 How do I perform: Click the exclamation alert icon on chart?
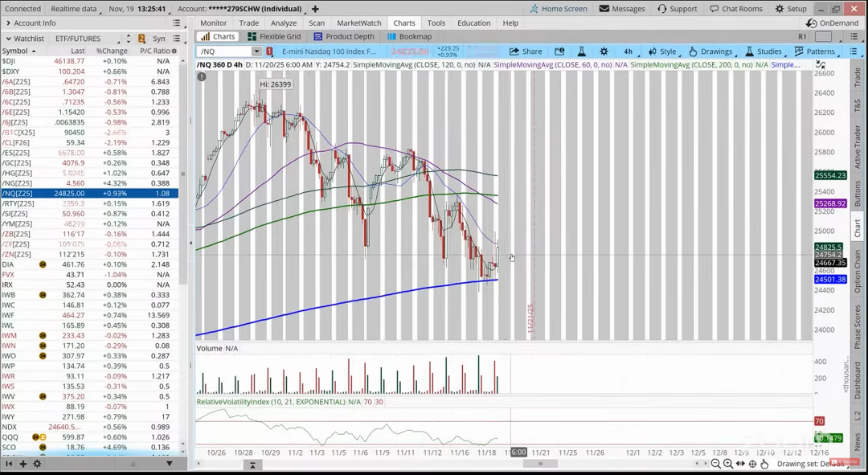pyautogui.click(x=202, y=77)
